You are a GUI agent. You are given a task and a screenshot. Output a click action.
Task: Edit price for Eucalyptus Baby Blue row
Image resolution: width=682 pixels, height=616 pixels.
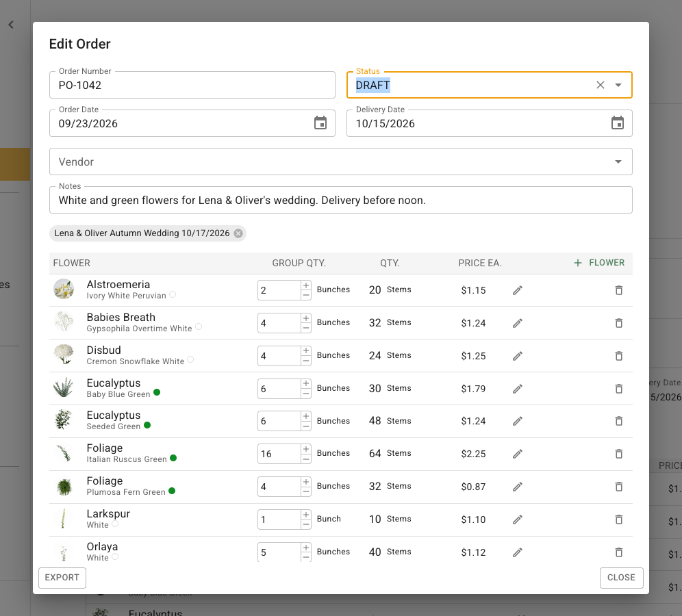click(517, 389)
